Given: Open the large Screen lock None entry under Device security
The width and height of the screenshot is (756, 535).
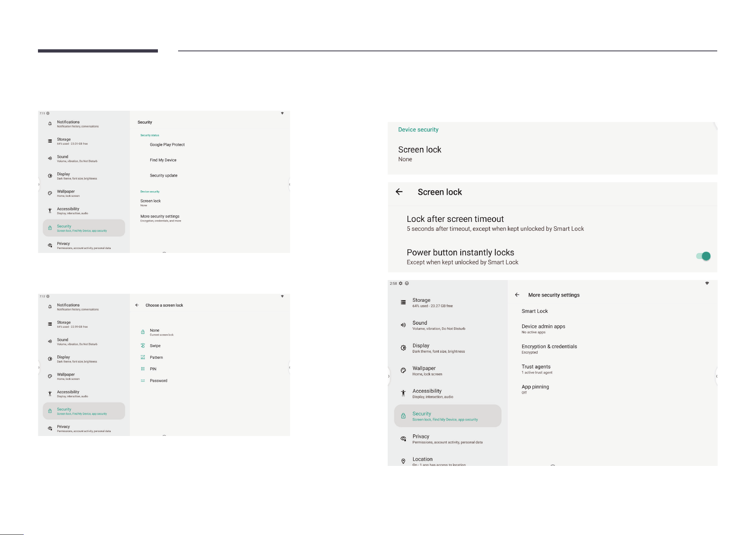Looking at the screenshot, I should [420, 154].
